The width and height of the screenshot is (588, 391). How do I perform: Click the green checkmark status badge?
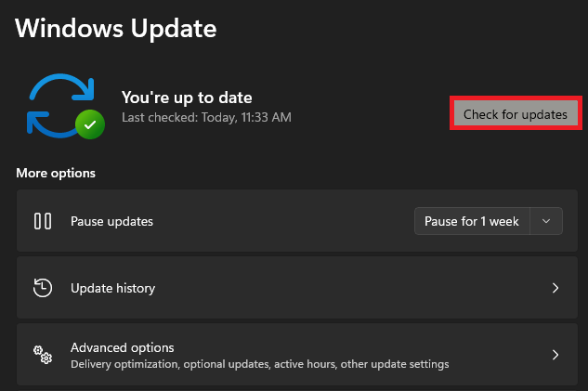[90, 124]
